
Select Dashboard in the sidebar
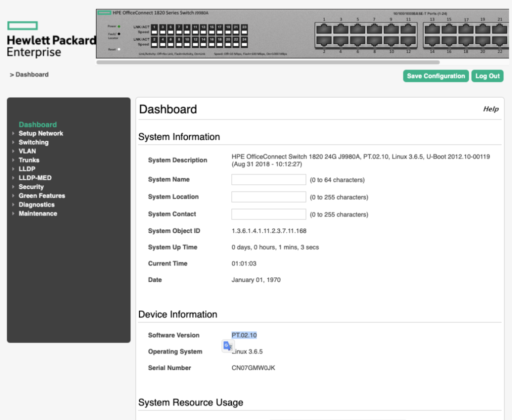coord(37,124)
